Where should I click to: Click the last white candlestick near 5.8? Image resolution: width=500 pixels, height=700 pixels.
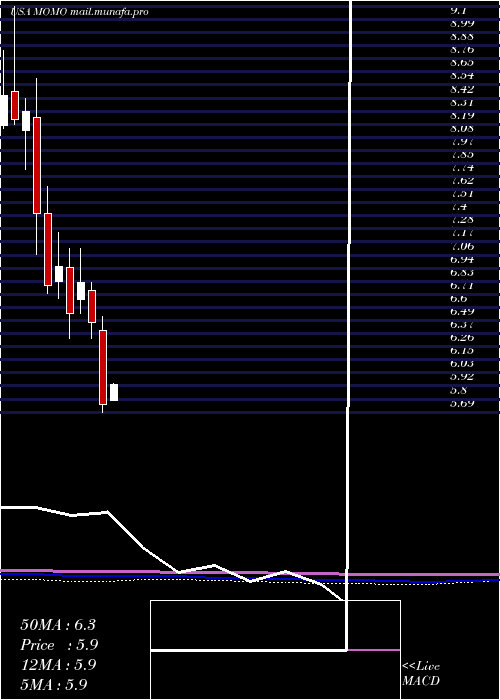114,392
